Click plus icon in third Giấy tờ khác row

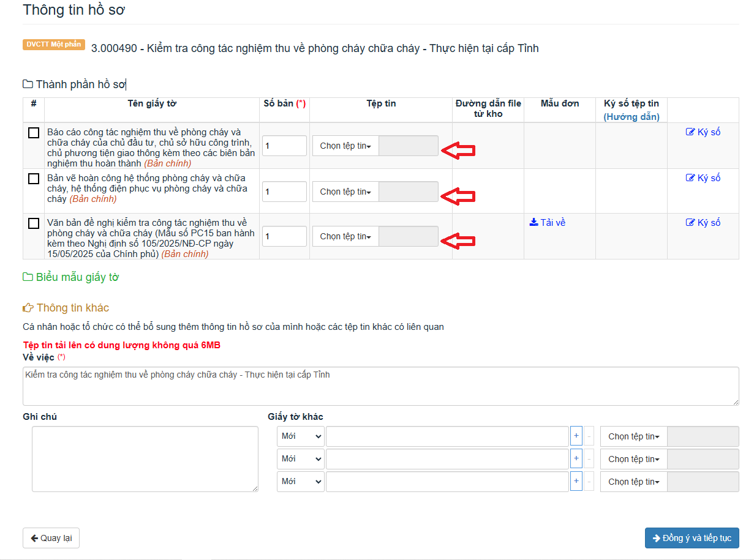576,482
